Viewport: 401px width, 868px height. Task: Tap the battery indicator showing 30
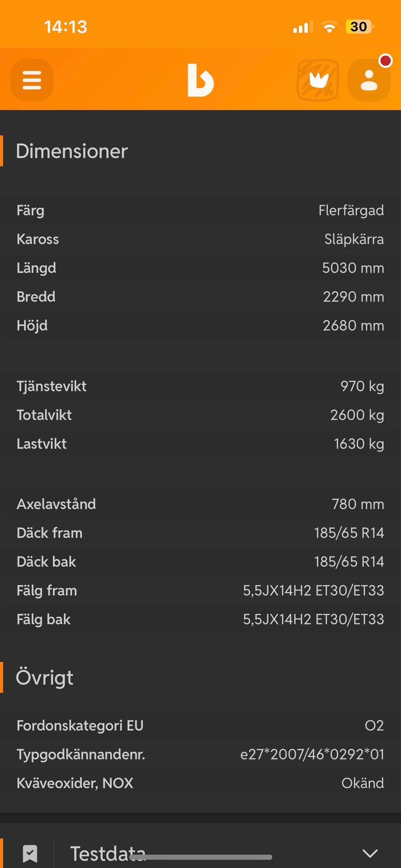(x=359, y=27)
